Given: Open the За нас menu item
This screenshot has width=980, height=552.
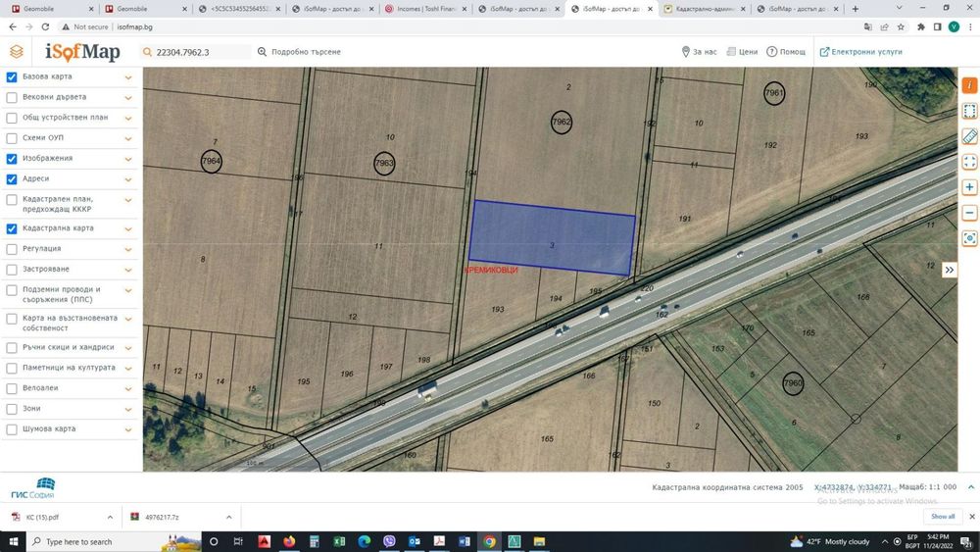Looking at the screenshot, I should click(699, 52).
